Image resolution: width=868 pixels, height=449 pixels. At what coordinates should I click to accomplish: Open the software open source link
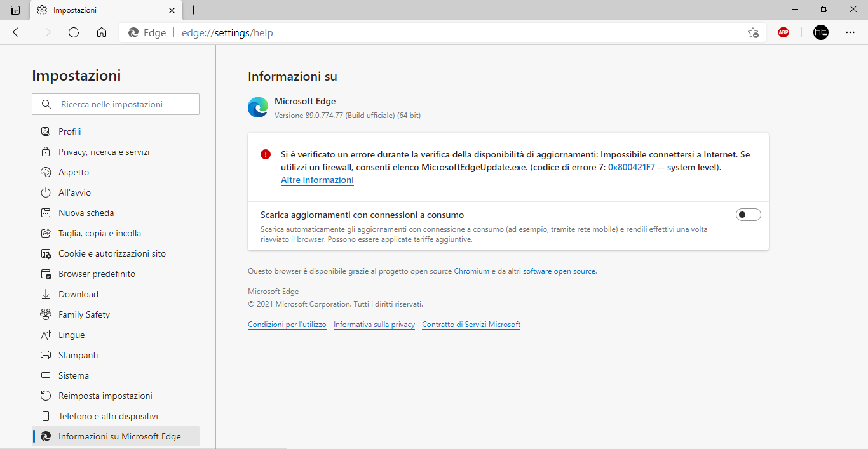pos(559,271)
